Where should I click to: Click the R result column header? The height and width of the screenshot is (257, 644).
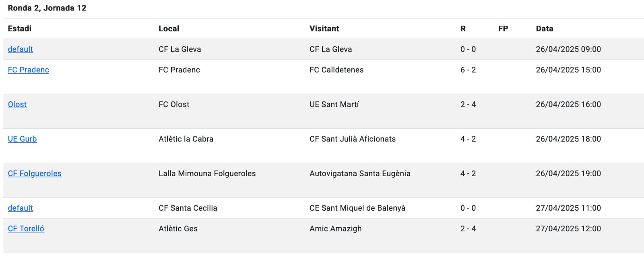pos(463,29)
